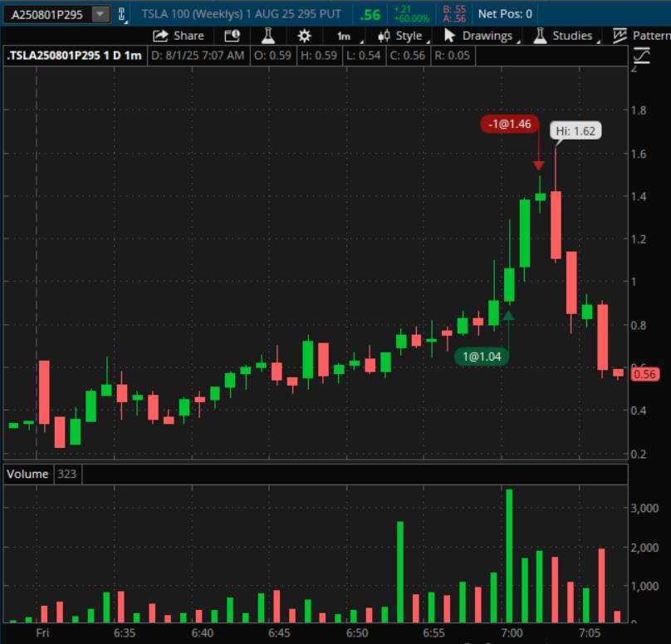Open the Drawings menu
This screenshot has height=644, width=671.
click(481, 36)
